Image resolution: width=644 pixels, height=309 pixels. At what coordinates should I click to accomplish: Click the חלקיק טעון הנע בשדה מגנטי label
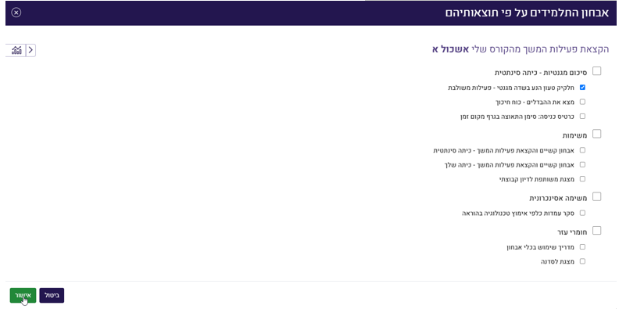tap(511, 88)
